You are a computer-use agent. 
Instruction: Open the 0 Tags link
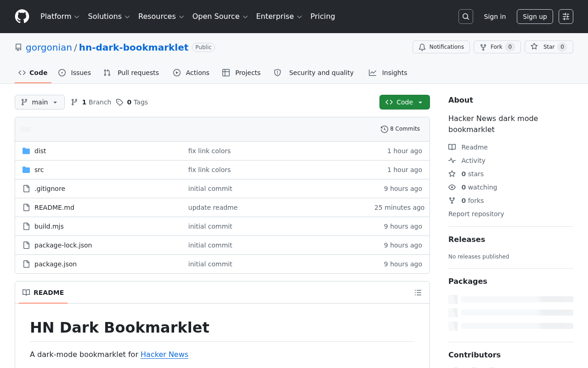pos(132,102)
